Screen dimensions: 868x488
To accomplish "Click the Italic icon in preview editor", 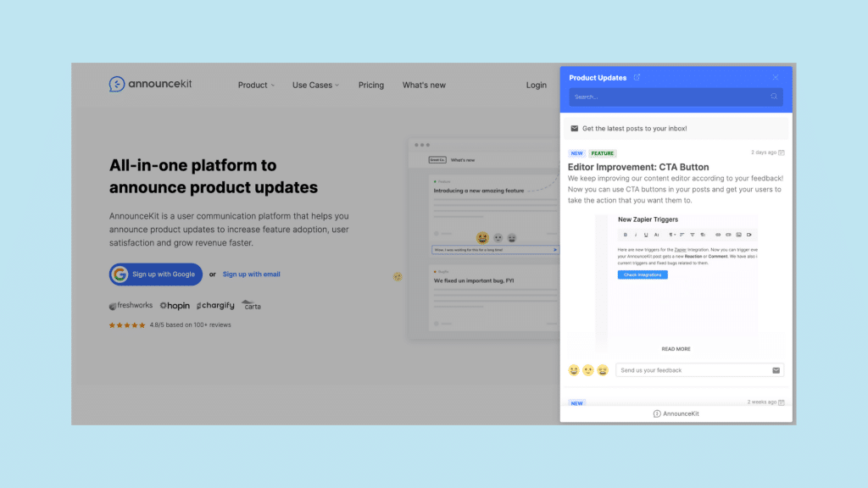I will [636, 235].
